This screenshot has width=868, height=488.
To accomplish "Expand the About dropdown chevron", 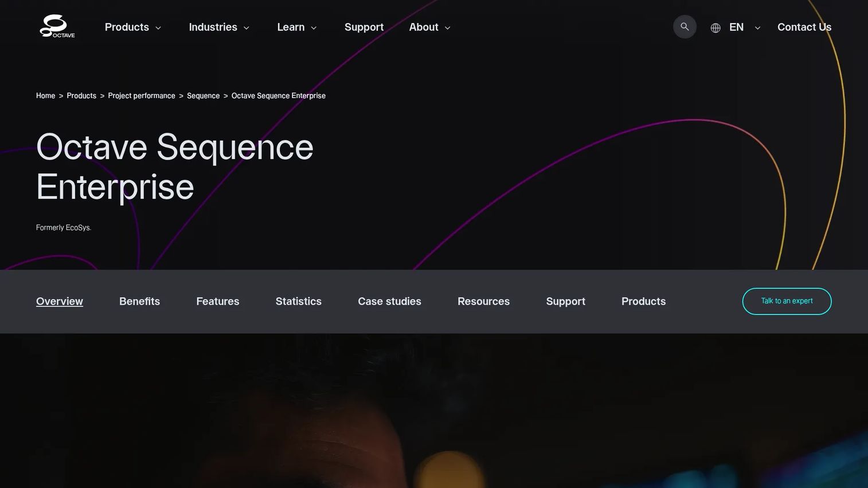I will 448,28.
